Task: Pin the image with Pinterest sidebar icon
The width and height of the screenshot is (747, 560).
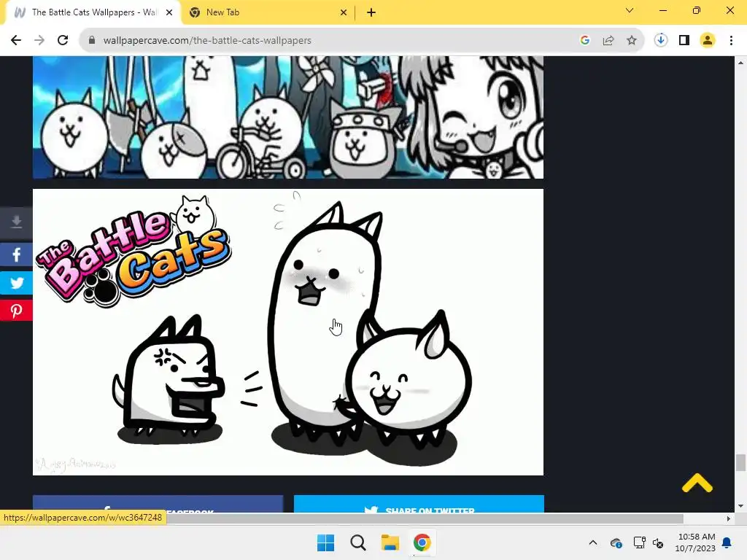Action: point(16,311)
